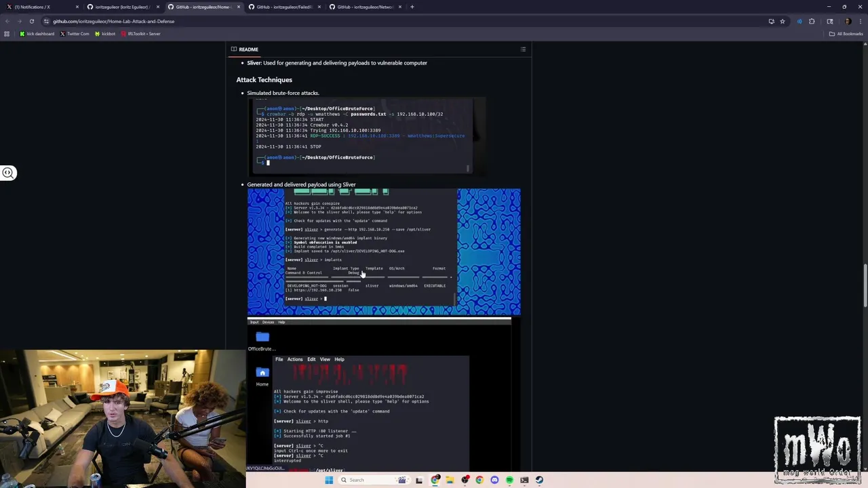Click the magnifier lens icon at left edge
Screen dimensions: 868x488
[x=7, y=173]
